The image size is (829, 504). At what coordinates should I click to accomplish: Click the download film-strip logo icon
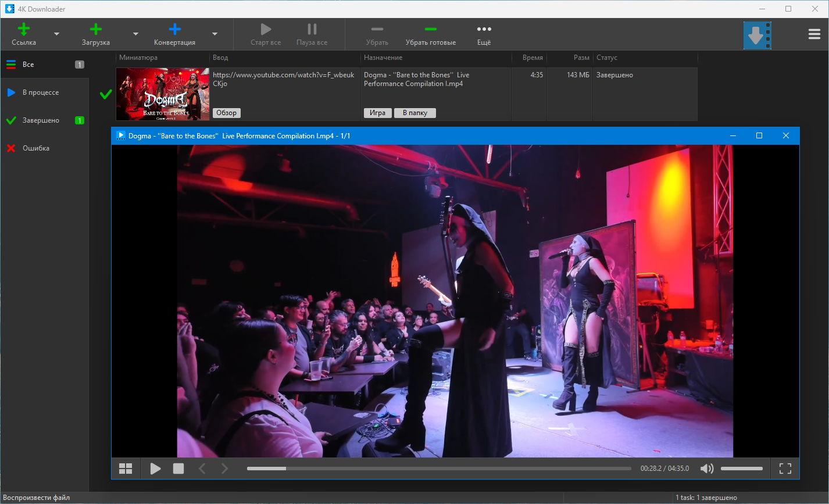757,35
